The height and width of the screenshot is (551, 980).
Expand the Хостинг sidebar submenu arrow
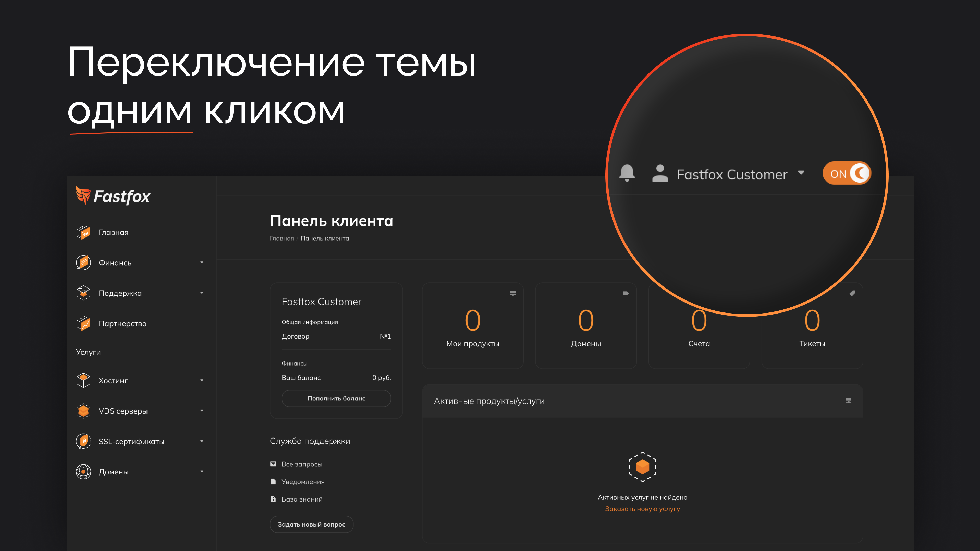tap(202, 380)
